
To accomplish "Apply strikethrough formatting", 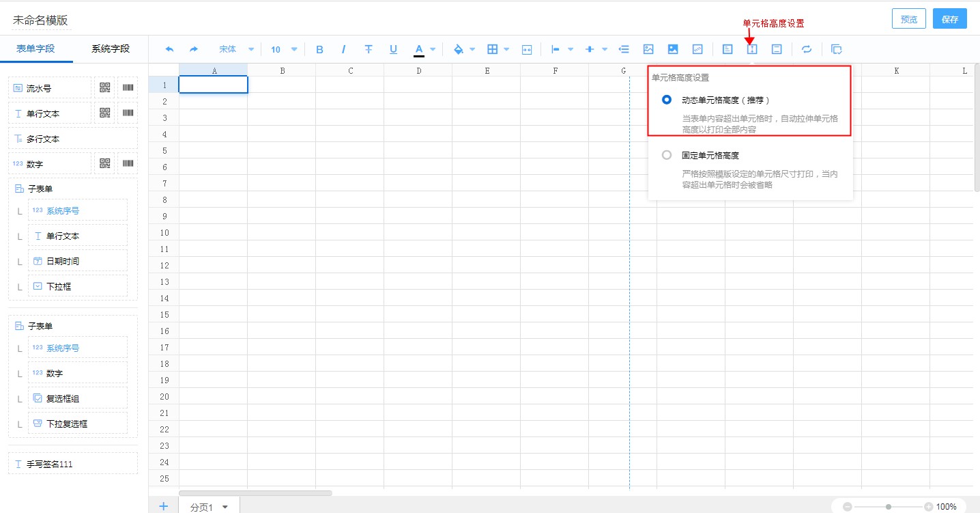I will click(369, 49).
